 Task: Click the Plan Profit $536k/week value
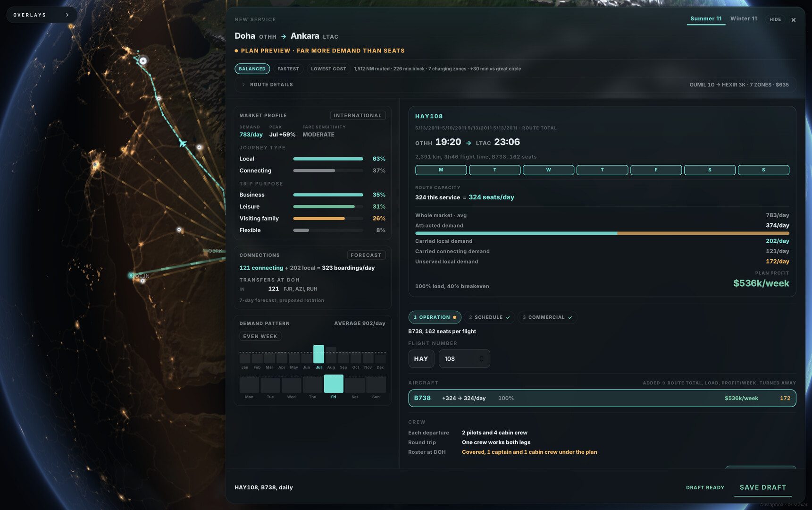tap(761, 283)
